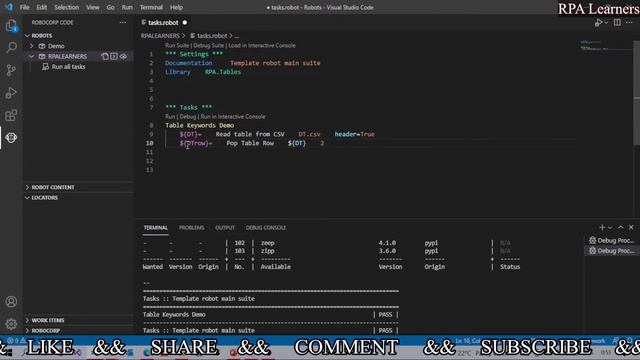The height and width of the screenshot is (360, 640).
Task: Switch to the DEBUG CONSOLE tab
Action: pos(266,228)
